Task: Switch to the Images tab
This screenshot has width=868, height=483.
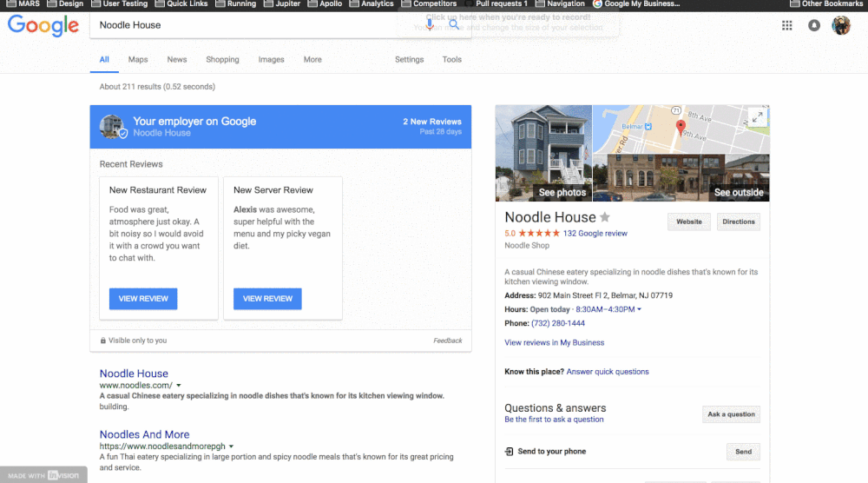Action: point(271,59)
